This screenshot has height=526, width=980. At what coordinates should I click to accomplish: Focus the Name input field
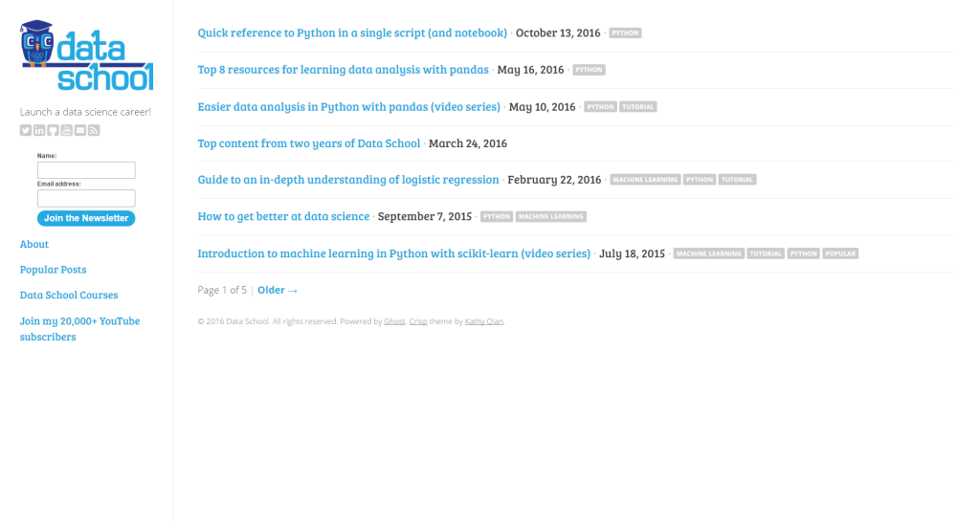pos(86,170)
